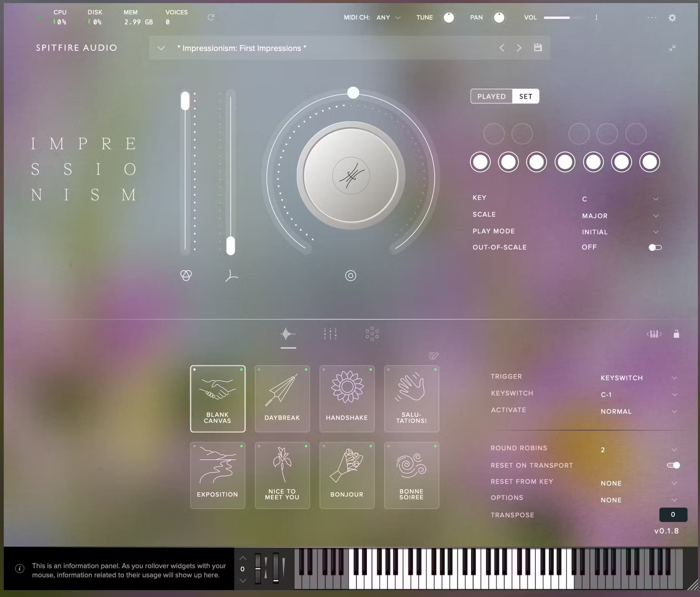This screenshot has height=597, width=700.
Task: Click the unlocked padlock icon
Action: click(x=676, y=334)
